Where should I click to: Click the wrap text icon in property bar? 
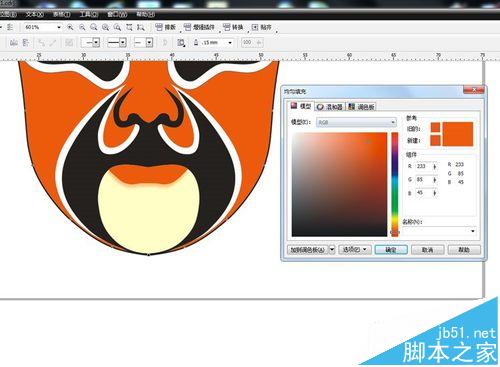click(x=181, y=43)
